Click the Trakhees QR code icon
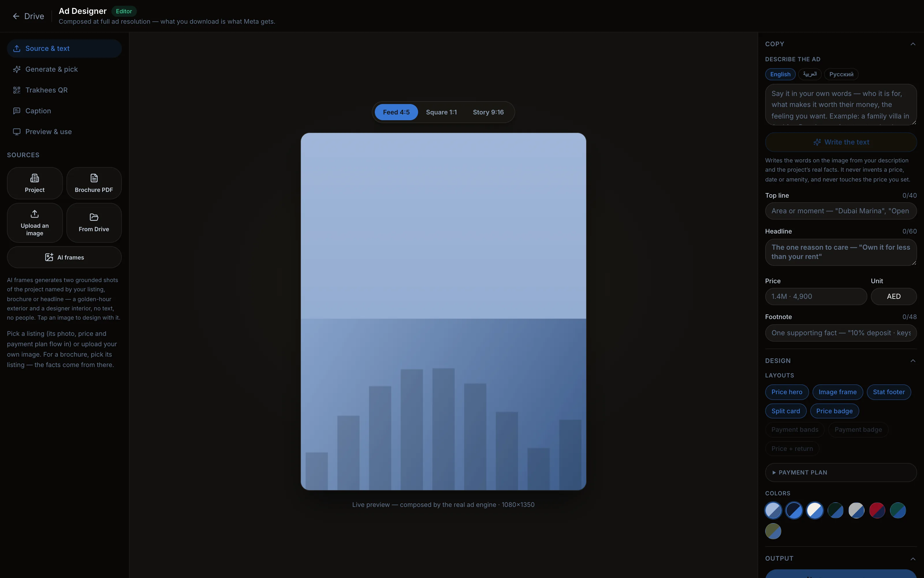Screen dimensions: 924x578 pos(17,90)
